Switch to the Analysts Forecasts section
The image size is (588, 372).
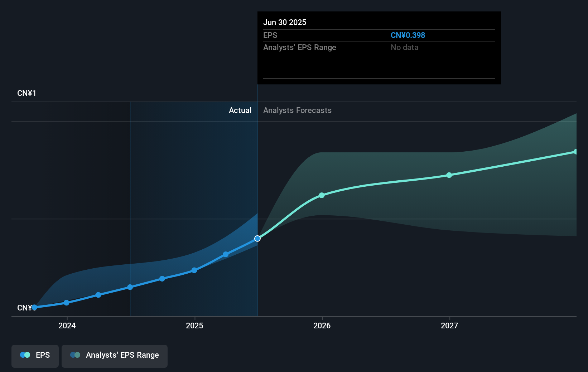pos(297,111)
